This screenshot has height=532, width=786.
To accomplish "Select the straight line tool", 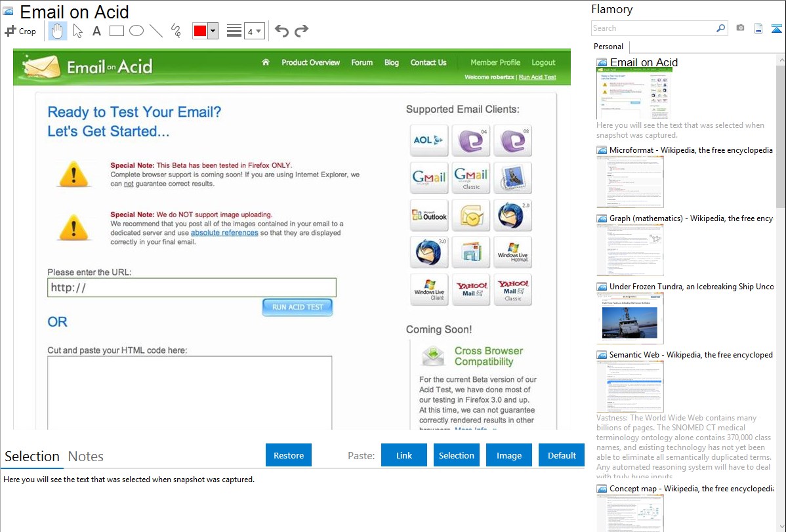I will [156, 31].
